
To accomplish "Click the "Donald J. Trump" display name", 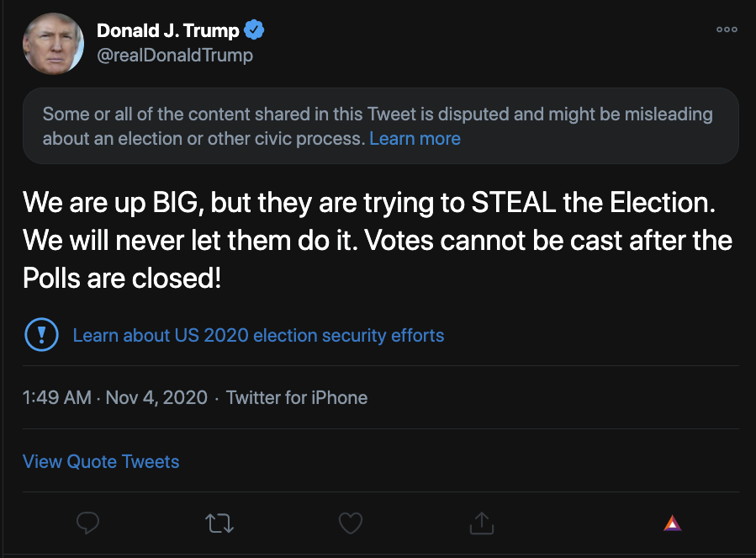I will coord(168,31).
